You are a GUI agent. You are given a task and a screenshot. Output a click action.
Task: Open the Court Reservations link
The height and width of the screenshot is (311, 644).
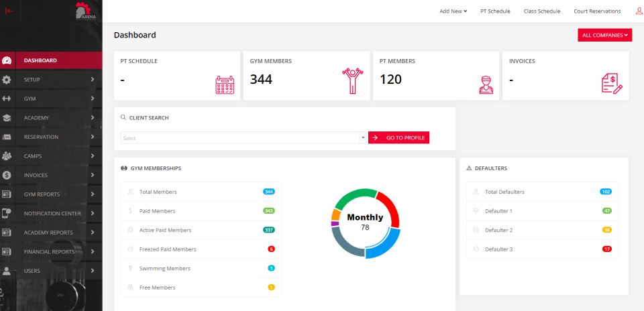click(597, 11)
